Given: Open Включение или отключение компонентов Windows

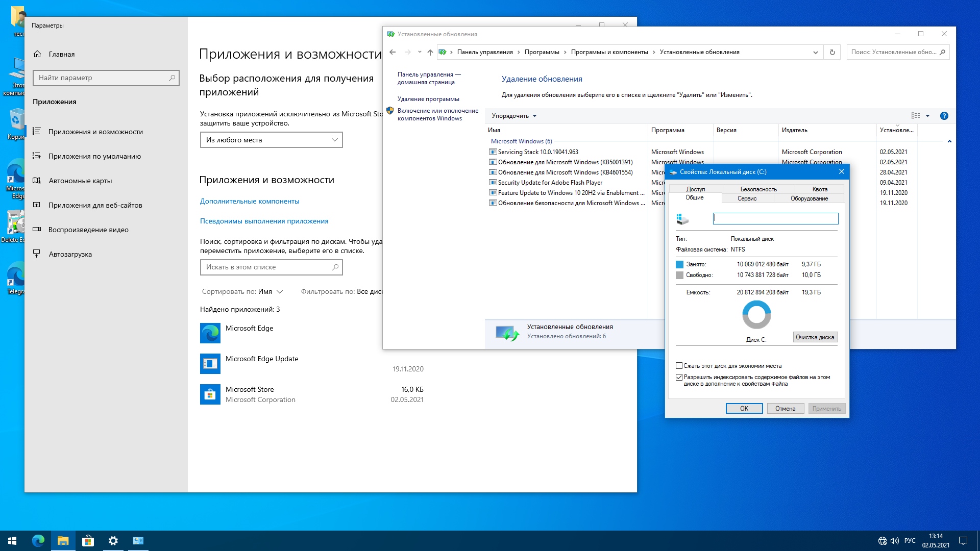Looking at the screenshot, I should pyautogui.click(x=438, y=114).
